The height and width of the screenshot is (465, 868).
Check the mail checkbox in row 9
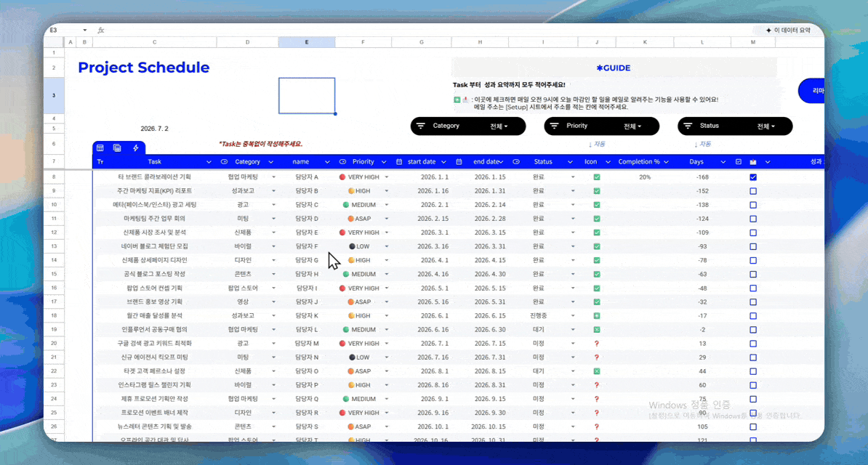click(753, 191)
